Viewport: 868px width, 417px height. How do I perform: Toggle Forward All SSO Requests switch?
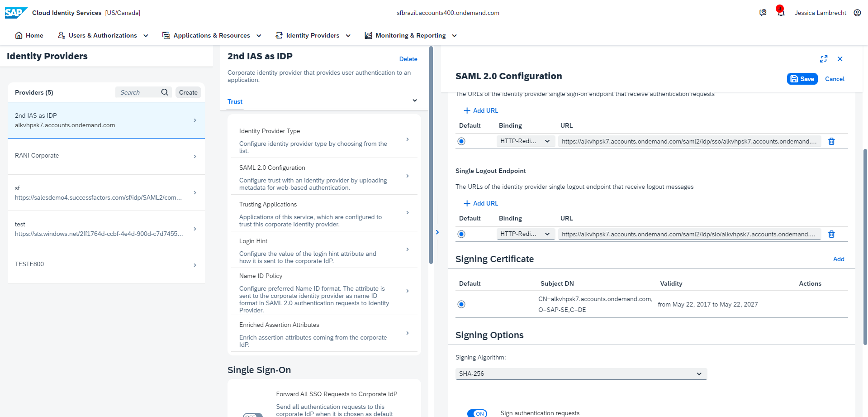point(253,415)
